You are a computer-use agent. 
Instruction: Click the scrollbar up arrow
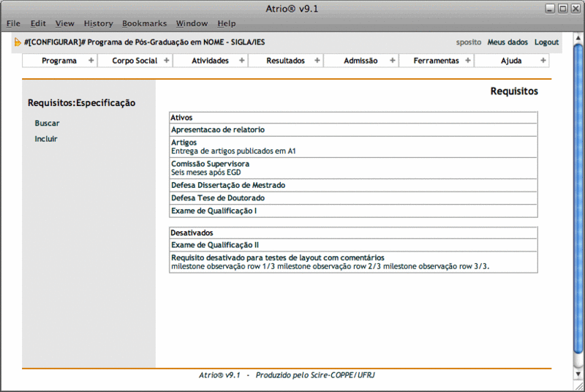(578, 37)
